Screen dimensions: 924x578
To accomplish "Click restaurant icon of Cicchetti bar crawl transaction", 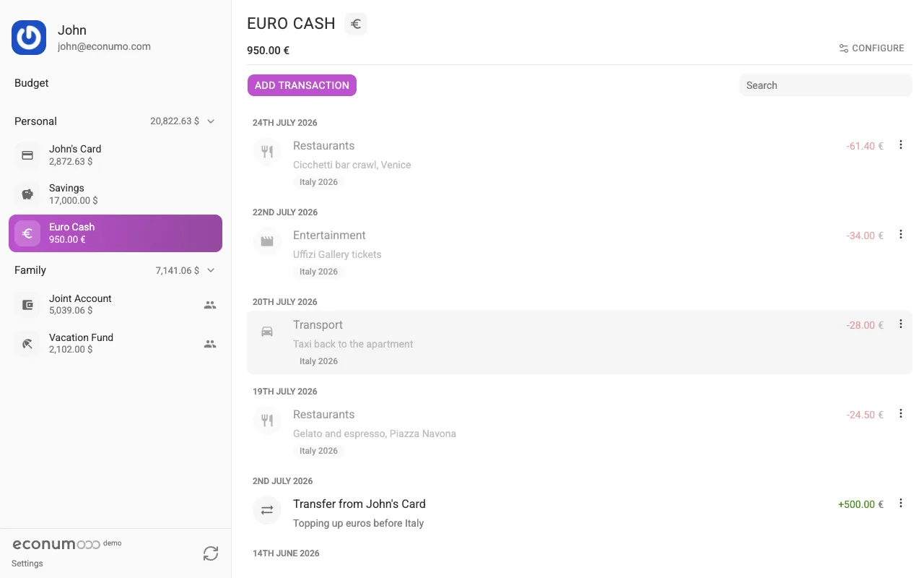I will tap(267, 152).
